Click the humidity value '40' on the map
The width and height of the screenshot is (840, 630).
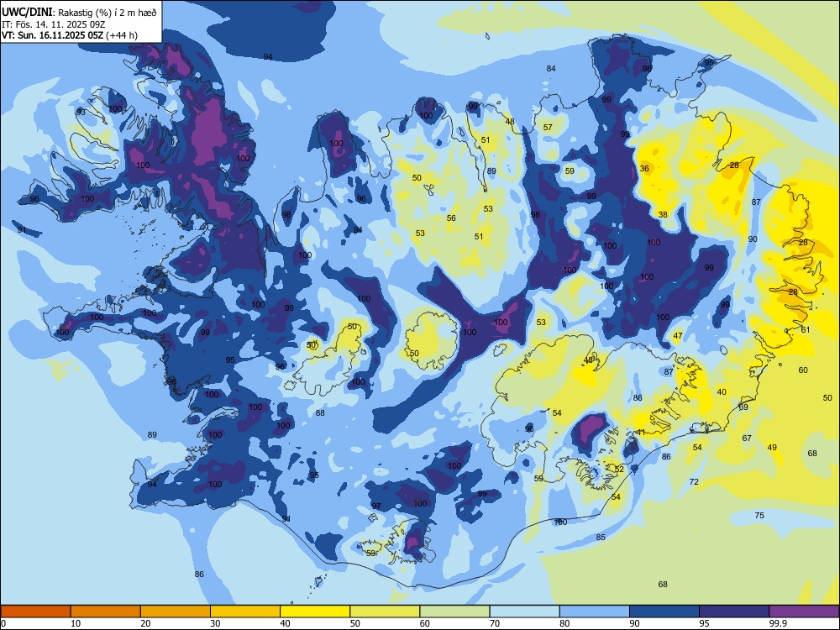click(x=722, y=392)
